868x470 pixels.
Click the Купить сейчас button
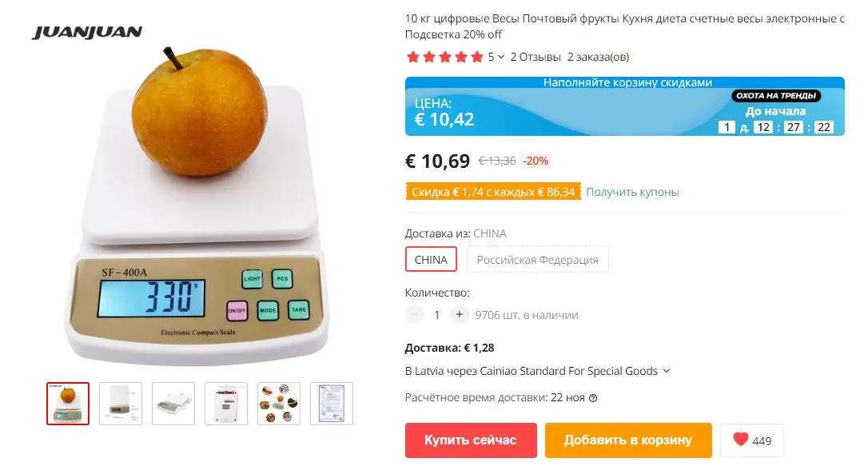point(471,440)
